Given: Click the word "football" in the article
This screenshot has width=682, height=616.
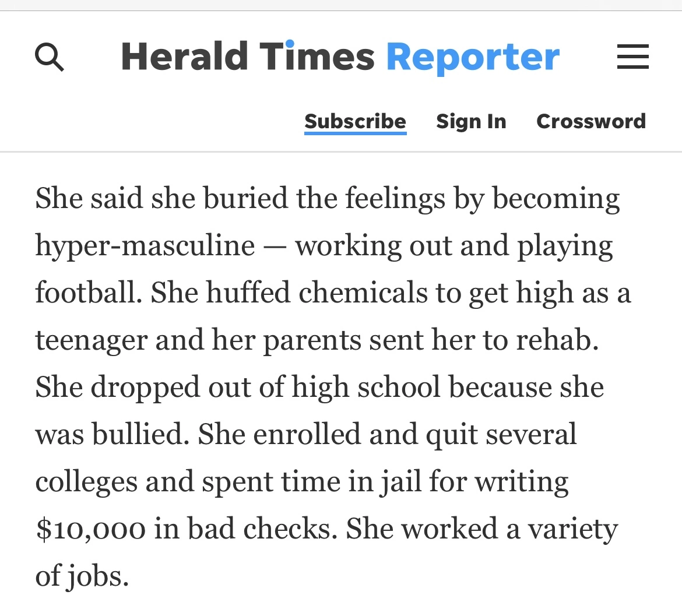Looking at the screenshot, I should 87,293.
